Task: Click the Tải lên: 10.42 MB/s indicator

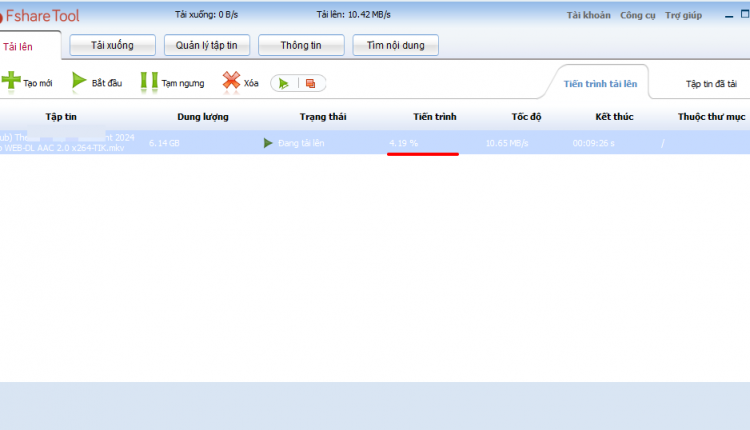Action: 353,15
